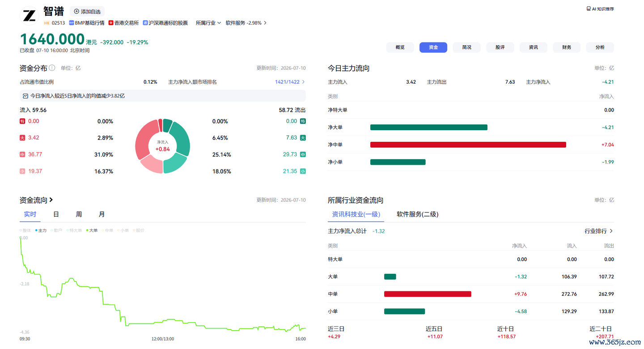The height and width of the screenshot is (349, 644).
Task: Click the red 中单 industry bar for +9.76
Action: point(428,294)
